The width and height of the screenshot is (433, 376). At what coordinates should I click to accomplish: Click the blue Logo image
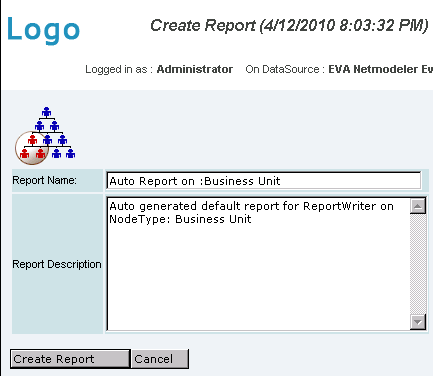pos(43,30)
